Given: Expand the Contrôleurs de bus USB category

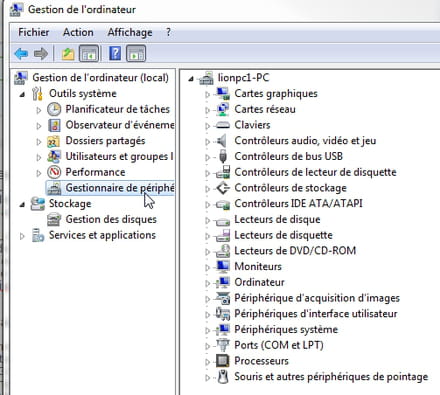Looking at the screenshot, I should pyautogui.click(x=207, y=157).
